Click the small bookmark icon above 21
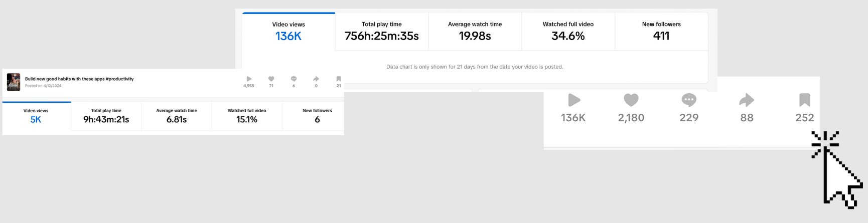Screen dimensions: 868x223 pos(339,79)
